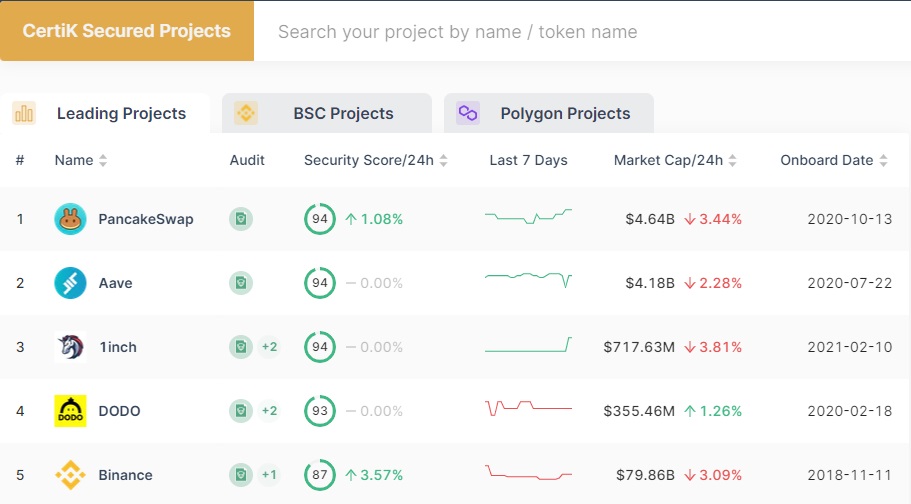Click Aave security score 94 ring

[320, 283]
